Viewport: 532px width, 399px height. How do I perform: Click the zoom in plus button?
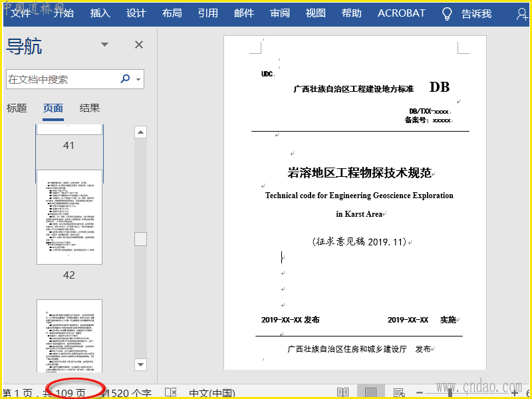[515, 393]
